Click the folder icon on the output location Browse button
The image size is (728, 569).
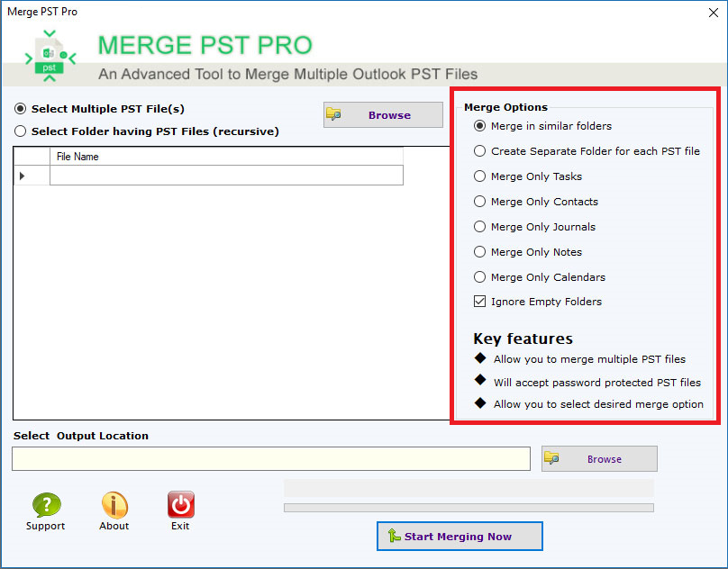pos(551,457)
